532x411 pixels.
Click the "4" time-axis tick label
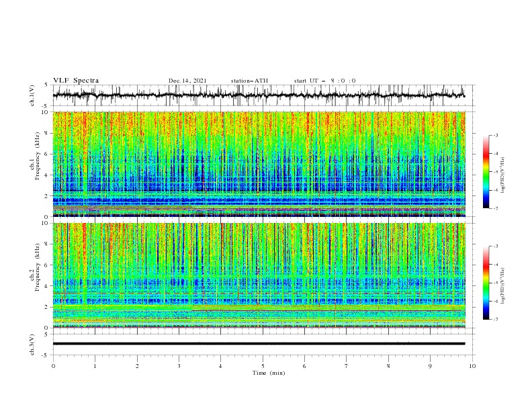[x=220, y=366]
